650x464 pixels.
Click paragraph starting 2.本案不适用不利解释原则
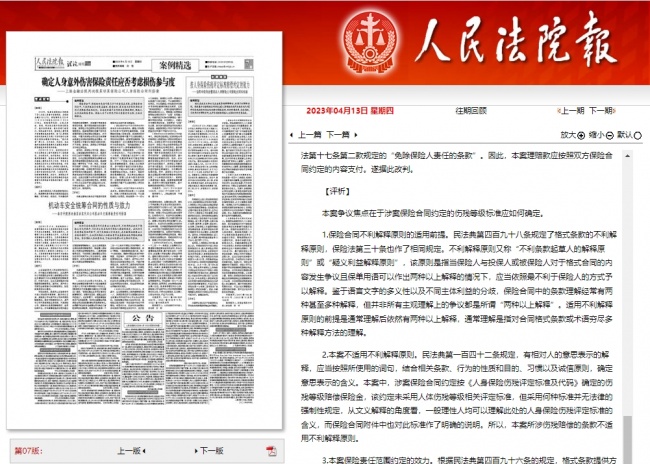point(457,396)
